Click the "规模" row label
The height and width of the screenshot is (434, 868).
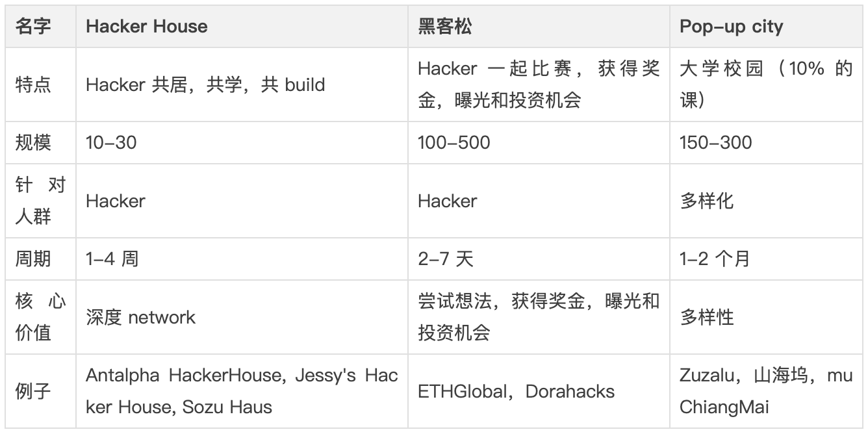coord(33,143)
